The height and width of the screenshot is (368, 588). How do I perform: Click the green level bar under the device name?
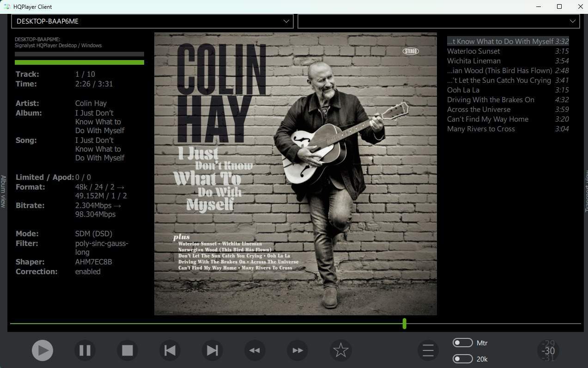click(79, 62)
